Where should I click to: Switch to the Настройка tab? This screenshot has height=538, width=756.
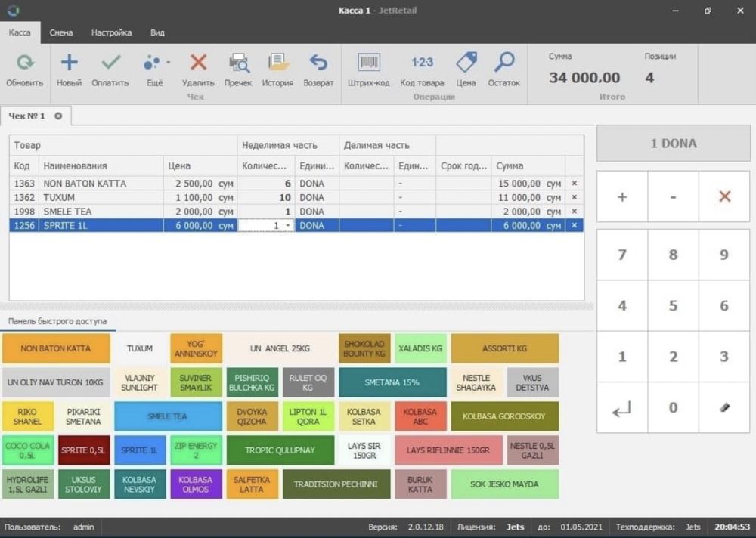tap(111, 32)
